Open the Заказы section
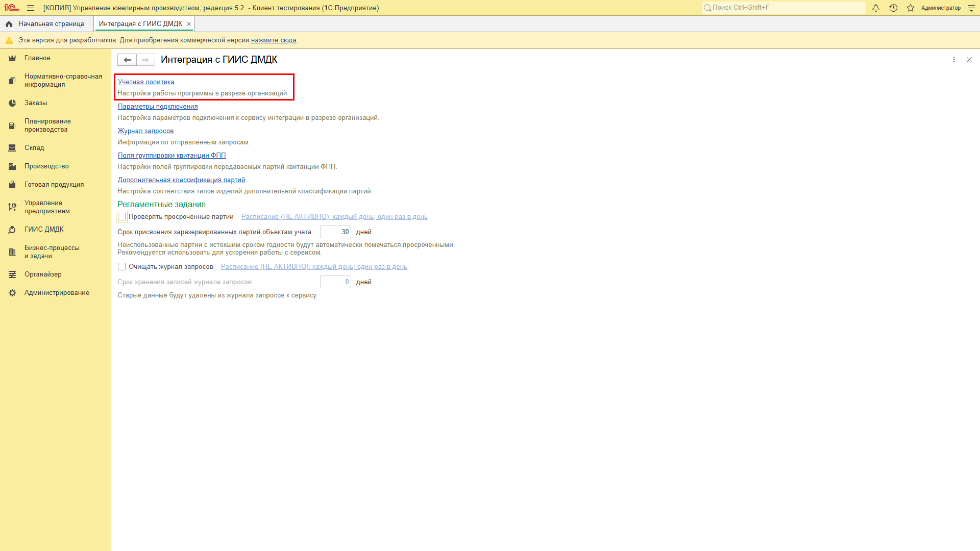This screenshot has width=980, height=551. 36,103
